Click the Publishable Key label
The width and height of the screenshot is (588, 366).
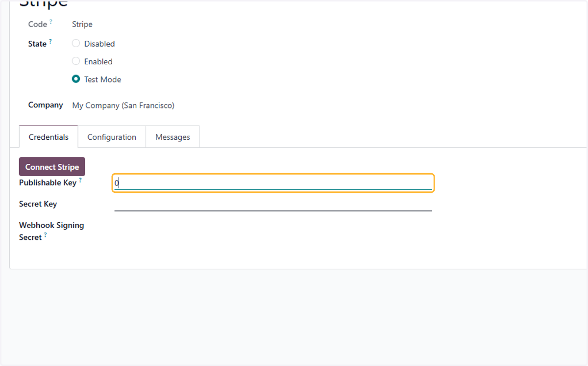coord(48,183)
